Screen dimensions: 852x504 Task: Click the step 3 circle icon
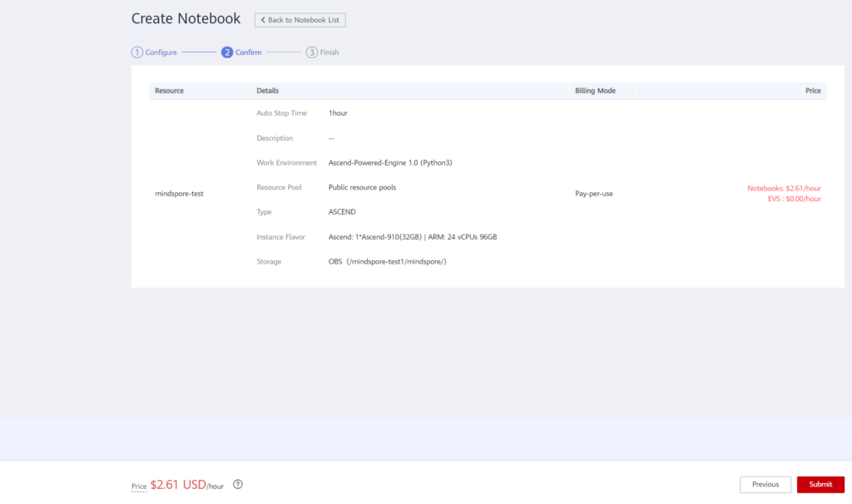coord(312,52)
